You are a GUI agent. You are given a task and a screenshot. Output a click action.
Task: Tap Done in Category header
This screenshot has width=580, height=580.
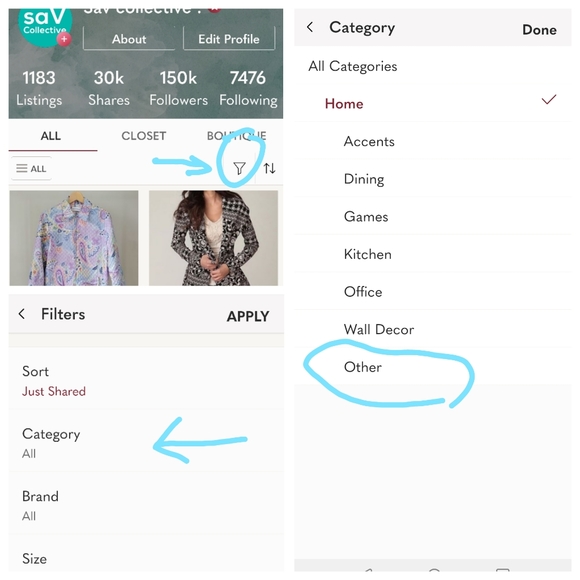539,30
